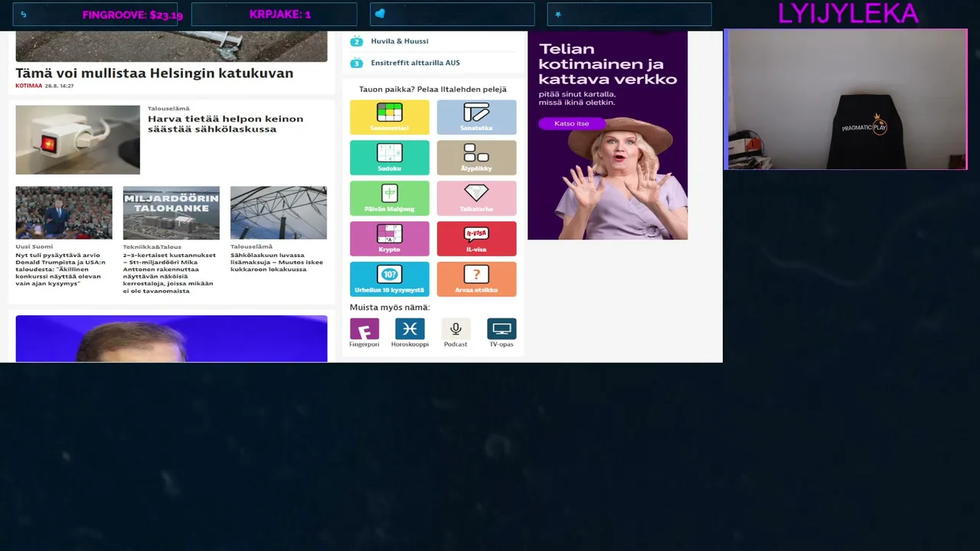Open article Harva tietää helpon keinon säästää sähkölaskussa

[225, 124]
